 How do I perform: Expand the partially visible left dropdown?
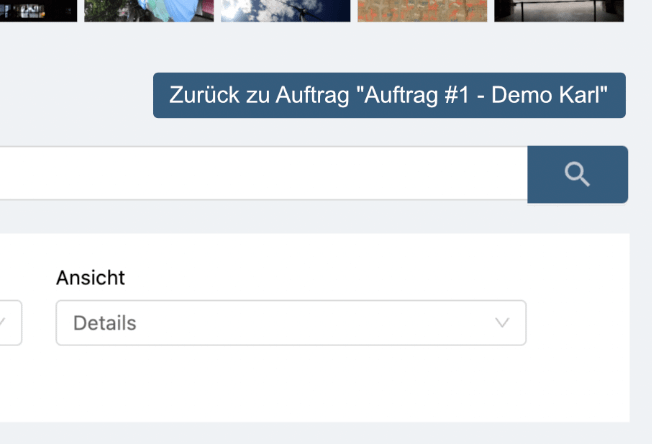[8, 323]
